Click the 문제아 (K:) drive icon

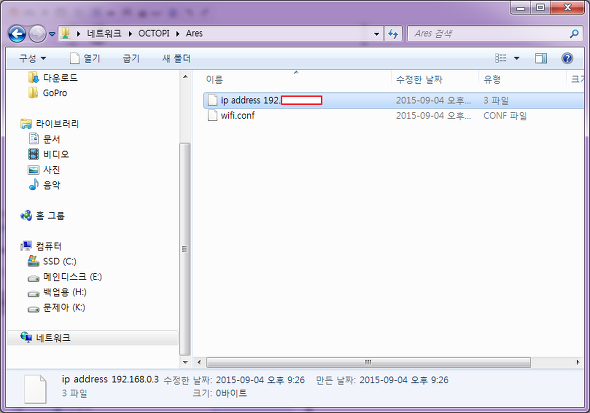pos(33,309)
